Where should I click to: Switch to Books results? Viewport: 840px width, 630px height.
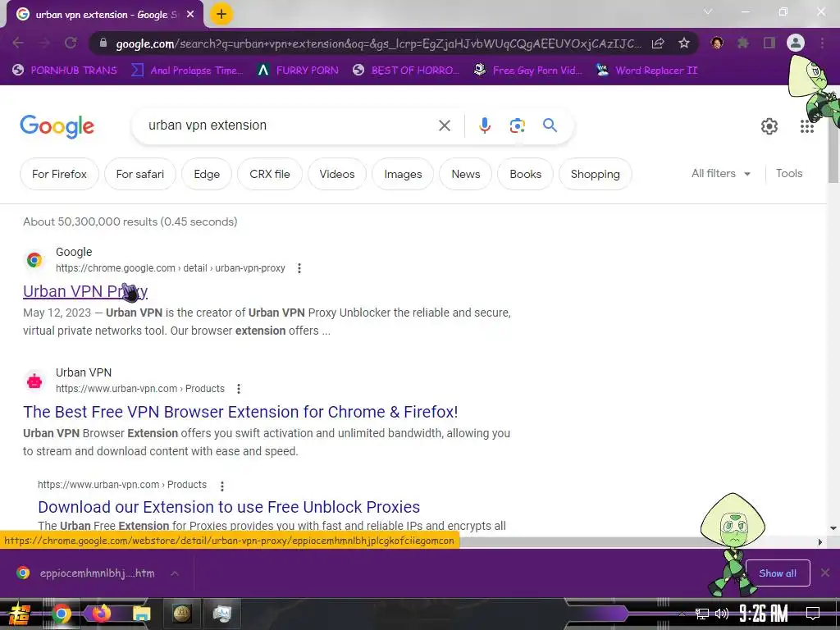pos(526,174)
